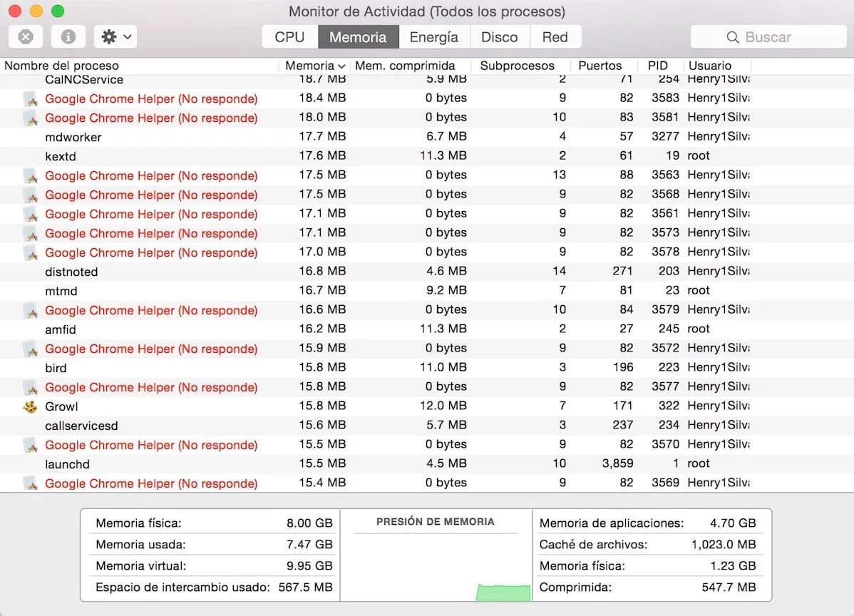
Task: Sort by Mem. comprimida column header
Action: pos(410,66)
